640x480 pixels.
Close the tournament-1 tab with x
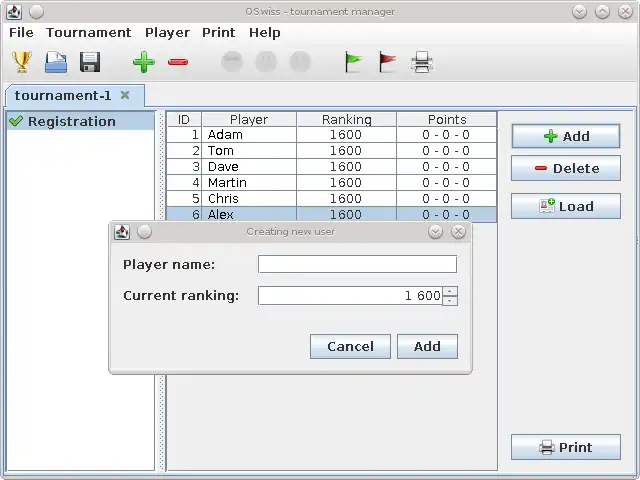click(125, 95)
